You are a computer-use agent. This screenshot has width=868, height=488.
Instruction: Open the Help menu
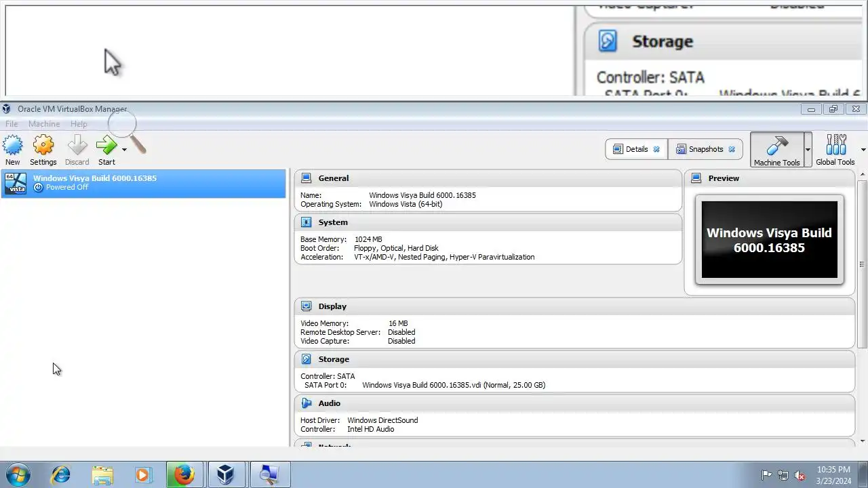click(x=79, y=124)
